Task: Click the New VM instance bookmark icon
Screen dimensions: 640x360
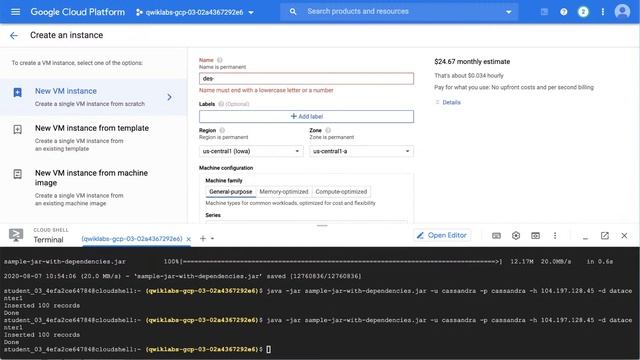Action: pos(18,93)
